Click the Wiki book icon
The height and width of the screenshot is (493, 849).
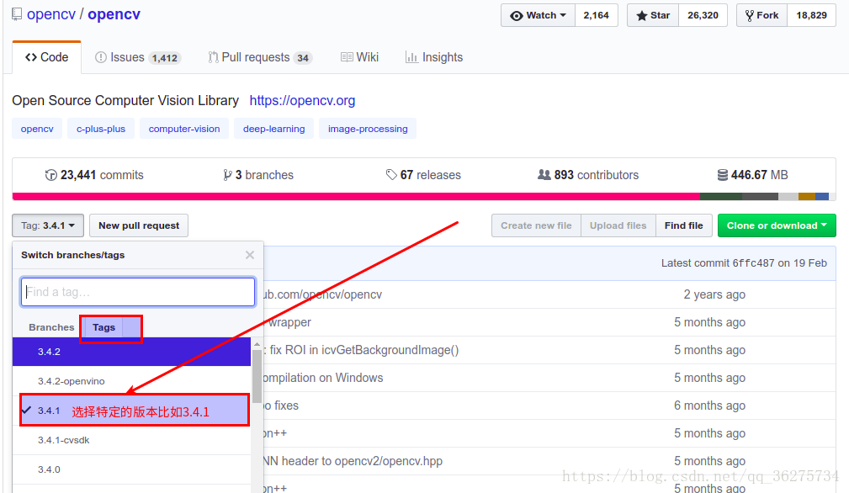click(x=347, y=57)
